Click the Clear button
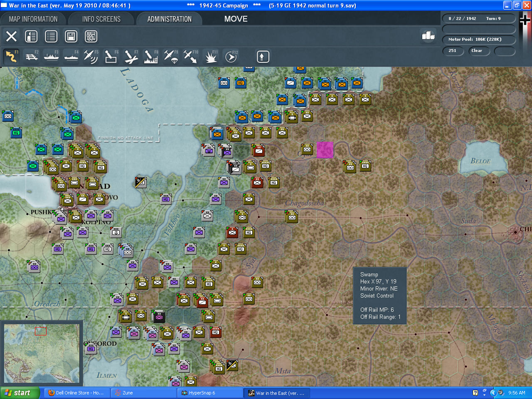532x399 pixels. click(479, 51)
